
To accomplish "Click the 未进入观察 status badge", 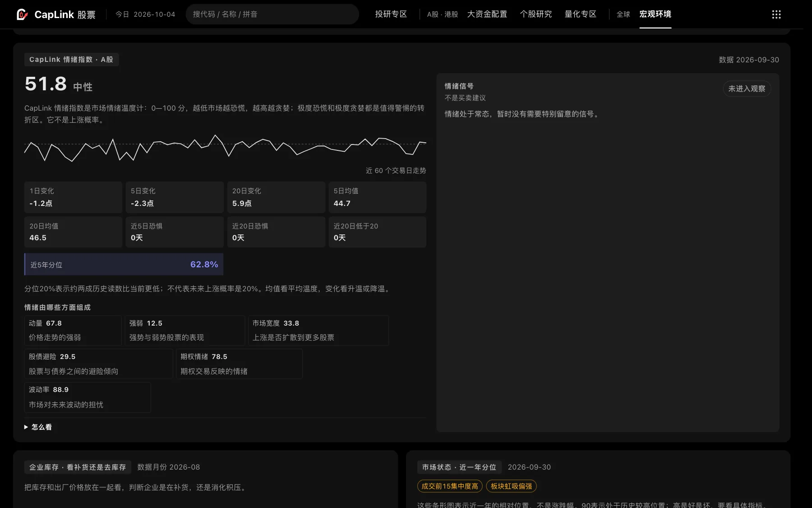I will [747, 89].
